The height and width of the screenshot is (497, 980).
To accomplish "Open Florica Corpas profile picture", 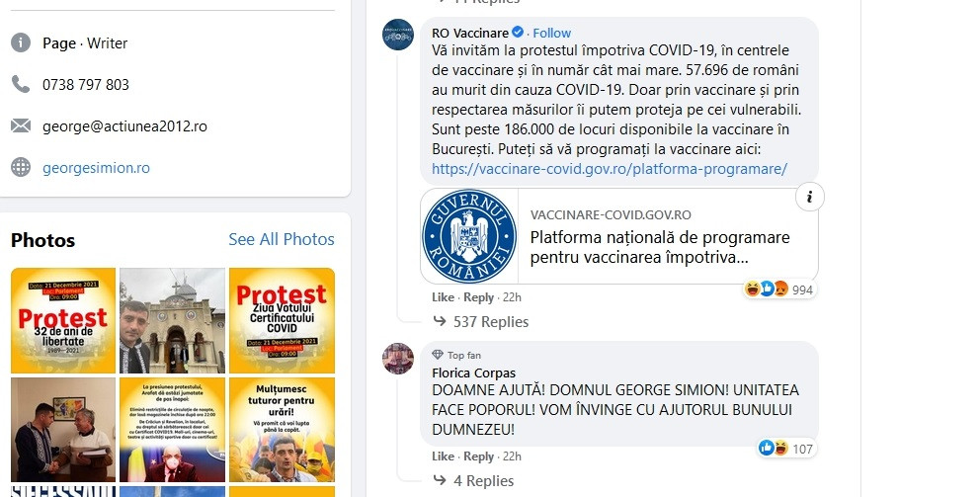I will click(x=398, y=359).
